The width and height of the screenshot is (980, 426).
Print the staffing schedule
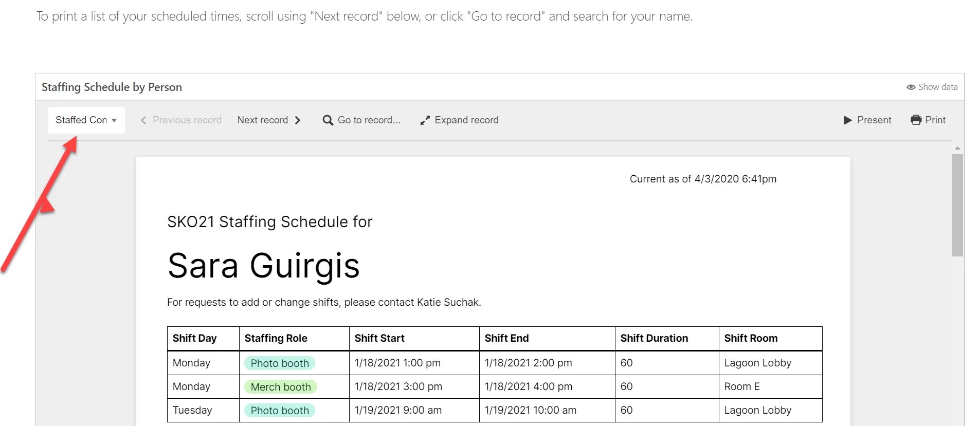click(928, 120)
